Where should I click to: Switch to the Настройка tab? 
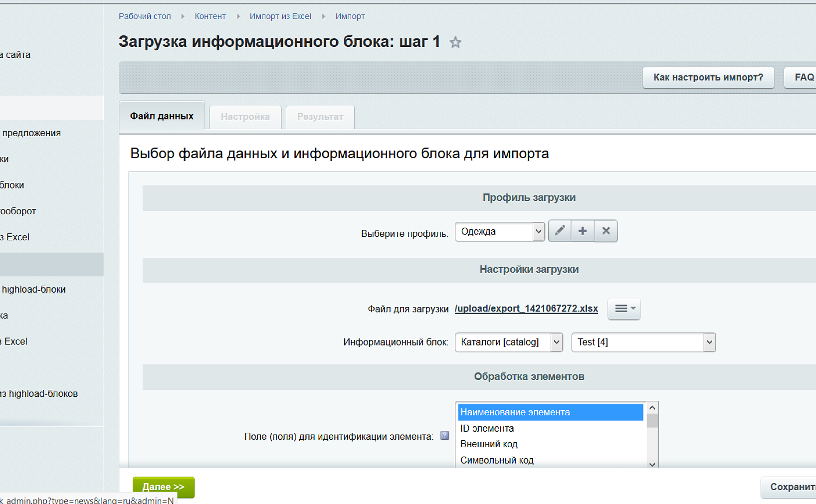[245, 117]
